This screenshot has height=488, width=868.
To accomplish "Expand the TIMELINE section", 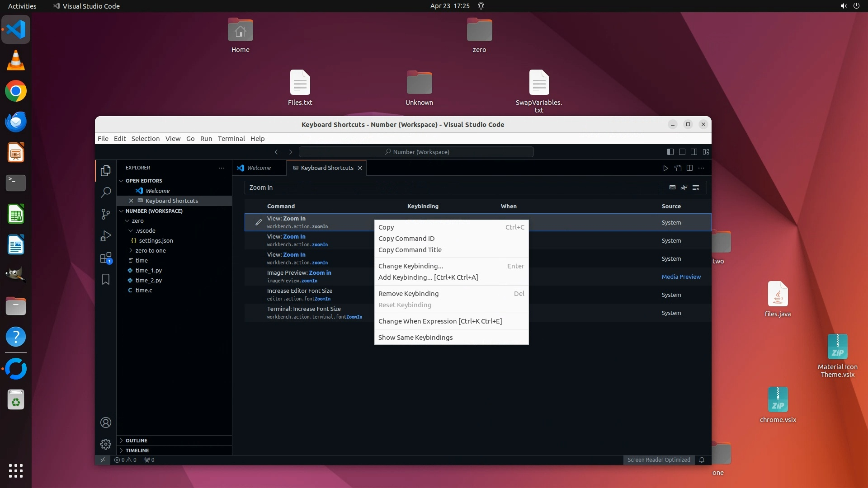I will tap(137, 450).
